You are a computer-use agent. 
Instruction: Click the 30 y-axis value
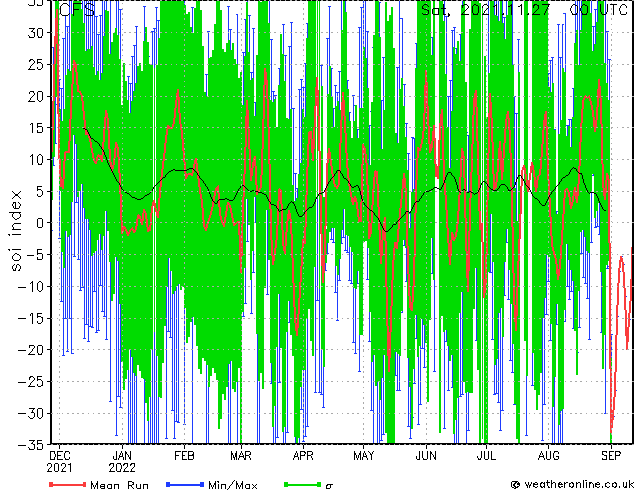[x=35, y=33]
